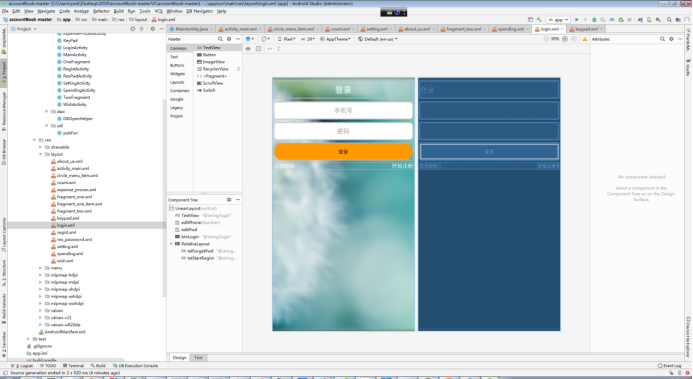The width and height of the screenshot is (693, 379).
Task: Expand the drawable folder in project tree
Action: [41, 147]
